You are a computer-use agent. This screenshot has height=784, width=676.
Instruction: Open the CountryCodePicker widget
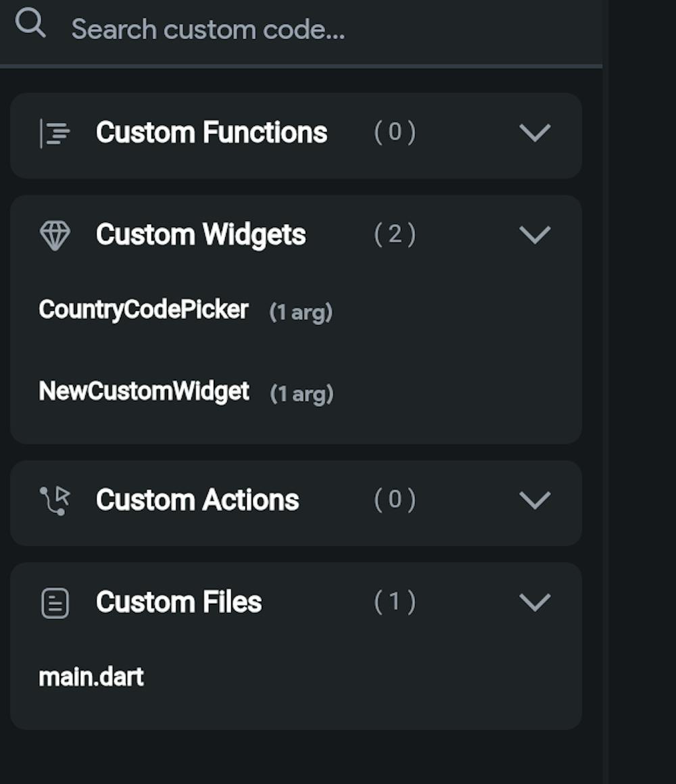[x=144, y=310]
